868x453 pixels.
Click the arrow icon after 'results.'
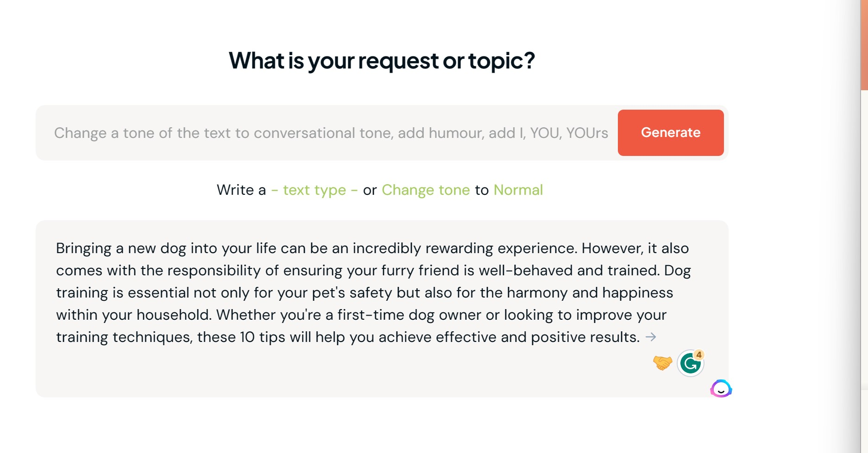click(x=651, y=337)
